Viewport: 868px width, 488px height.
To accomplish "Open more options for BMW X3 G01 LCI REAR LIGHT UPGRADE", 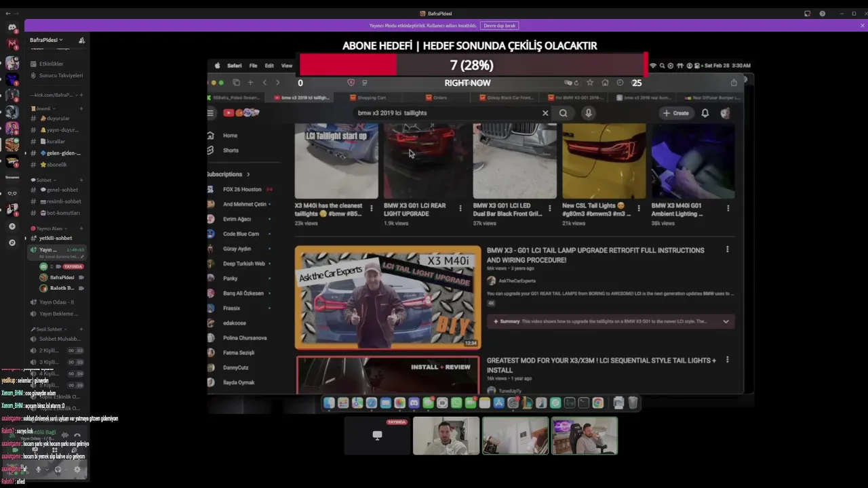I will pyautogui.click(x=460, y=208).
